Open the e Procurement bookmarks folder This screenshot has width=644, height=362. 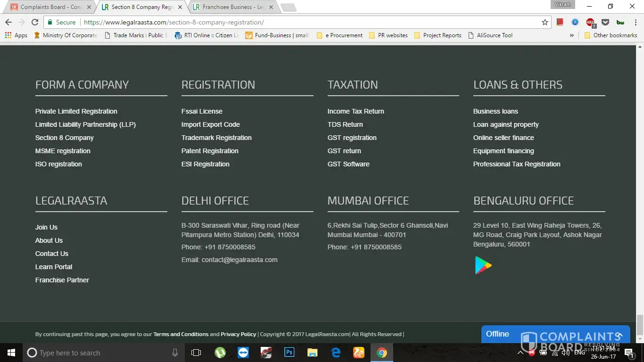pos(339,35)
